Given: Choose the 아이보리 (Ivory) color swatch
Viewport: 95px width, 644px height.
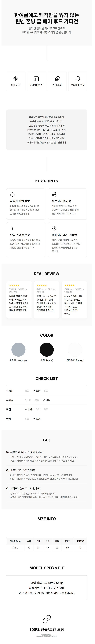Looking at the screenshot, I should [75, 350].
